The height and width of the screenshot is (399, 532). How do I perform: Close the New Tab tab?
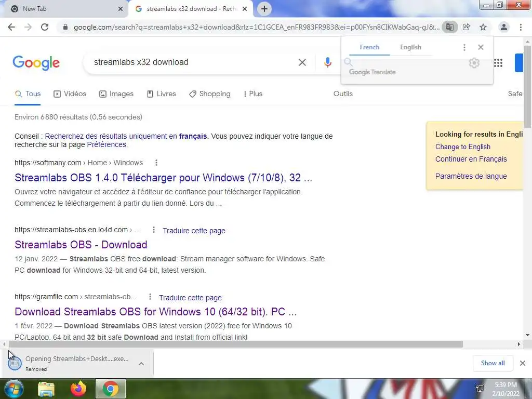click(x=121, y=9)
